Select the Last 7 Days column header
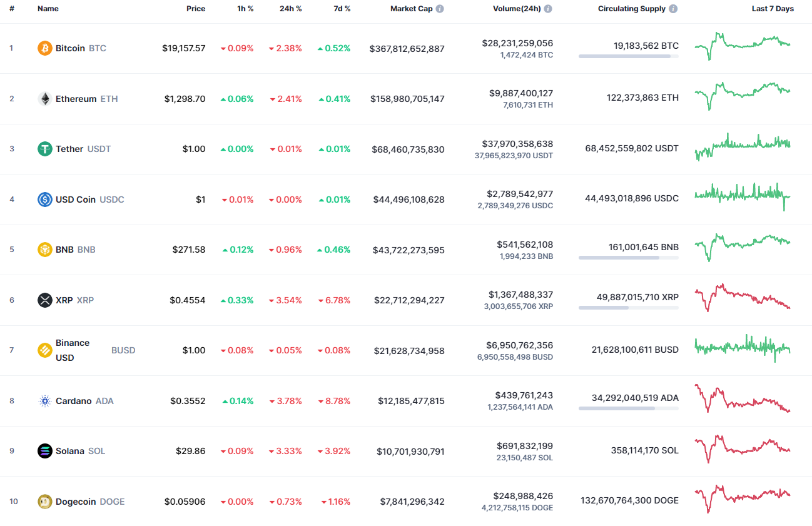Viewport: 812px width, 526px height. [773, 9]
